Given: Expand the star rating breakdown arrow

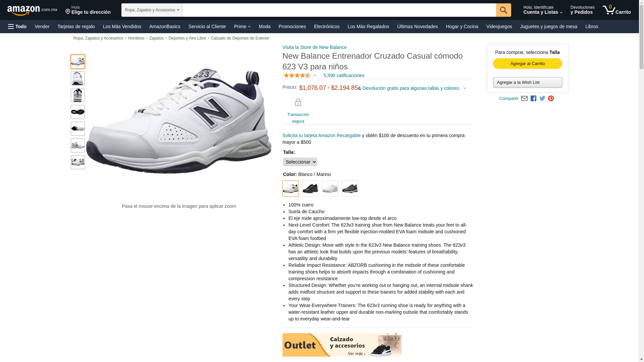Looking at the screenshot, I should [315, 75].
